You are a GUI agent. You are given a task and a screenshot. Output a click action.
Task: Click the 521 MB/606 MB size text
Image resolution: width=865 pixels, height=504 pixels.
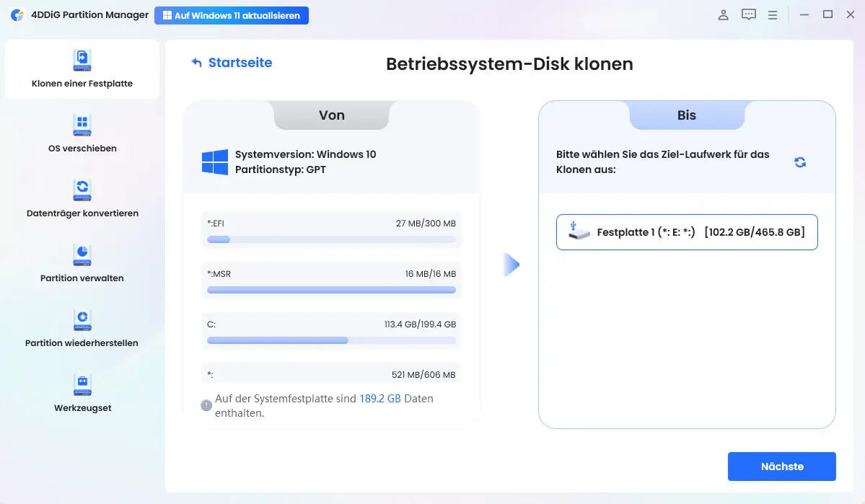coord(423,375)
